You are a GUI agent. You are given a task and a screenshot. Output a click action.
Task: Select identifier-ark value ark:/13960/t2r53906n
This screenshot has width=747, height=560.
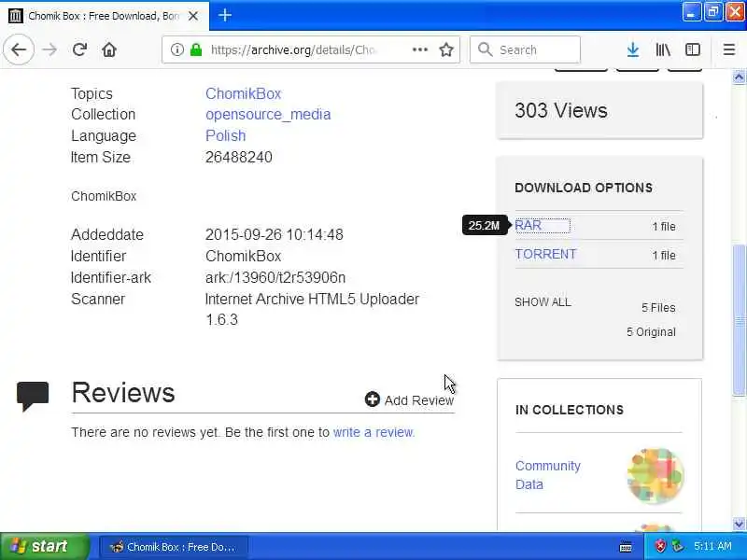coord(275,277)
